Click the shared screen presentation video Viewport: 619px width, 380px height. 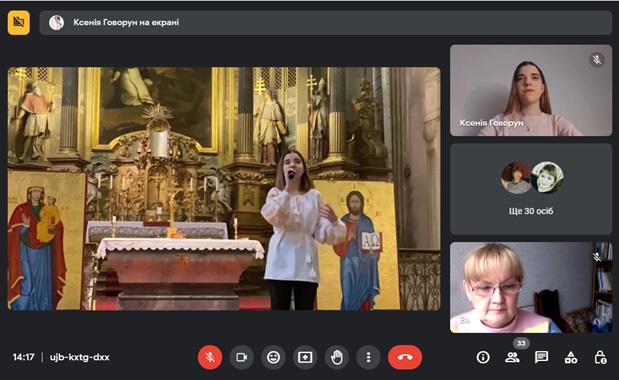(x=224, y=189)
